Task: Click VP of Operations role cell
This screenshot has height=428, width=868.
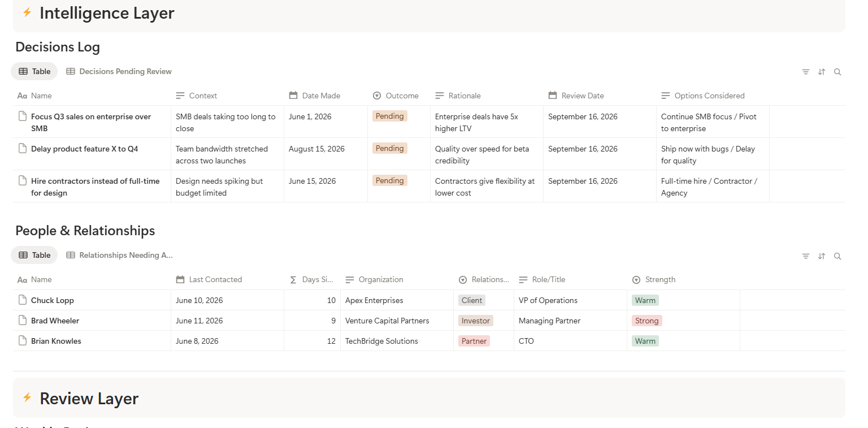Action: point(570,300)
